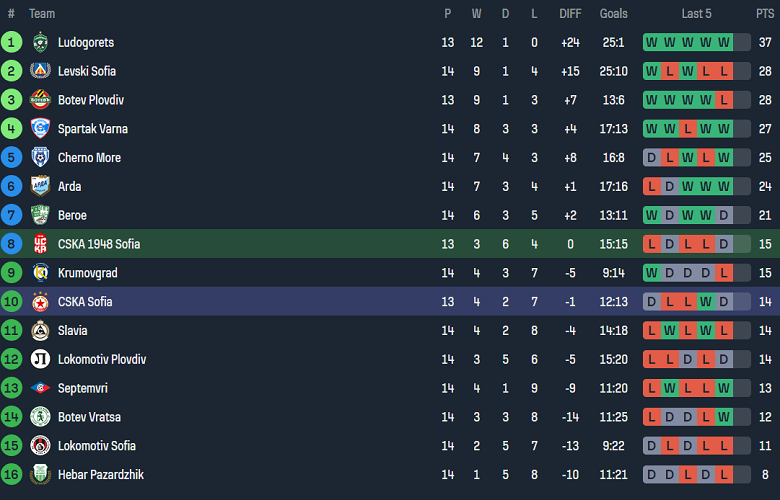Click the CSKA 1948 Sofia crest

tap(40, 244)
